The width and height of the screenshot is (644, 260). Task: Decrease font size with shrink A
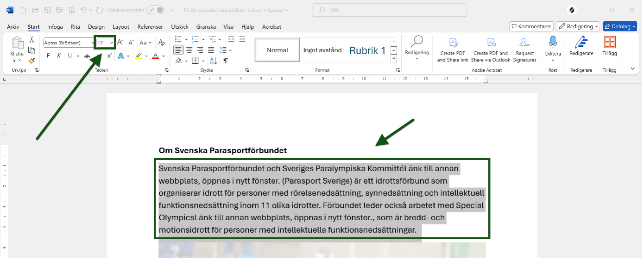(x=131, y=43)
